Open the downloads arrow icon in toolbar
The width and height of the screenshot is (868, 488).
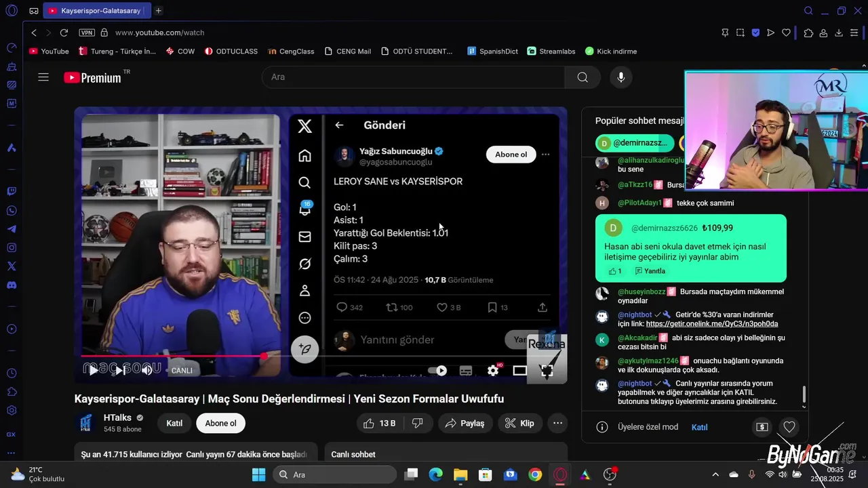[839, 33]
